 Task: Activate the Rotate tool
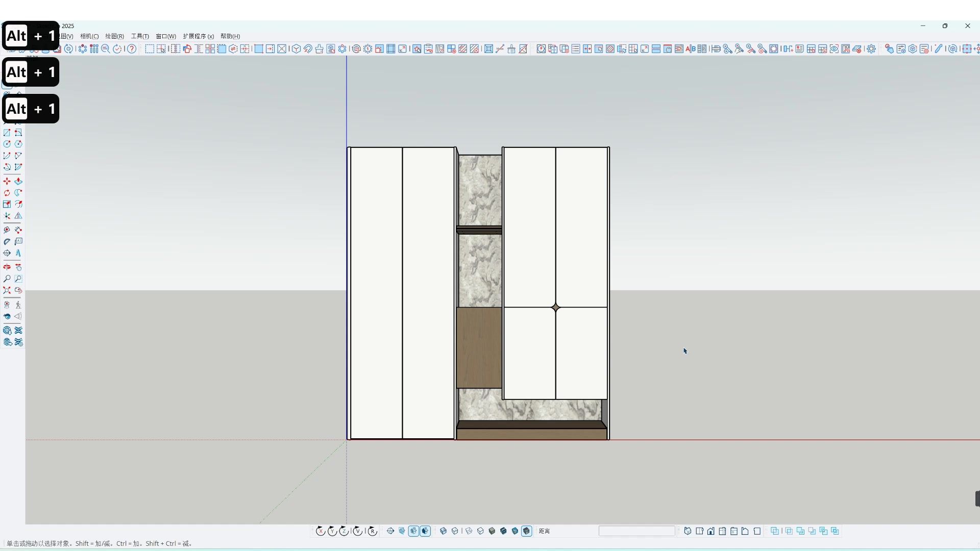pos(7,193)
